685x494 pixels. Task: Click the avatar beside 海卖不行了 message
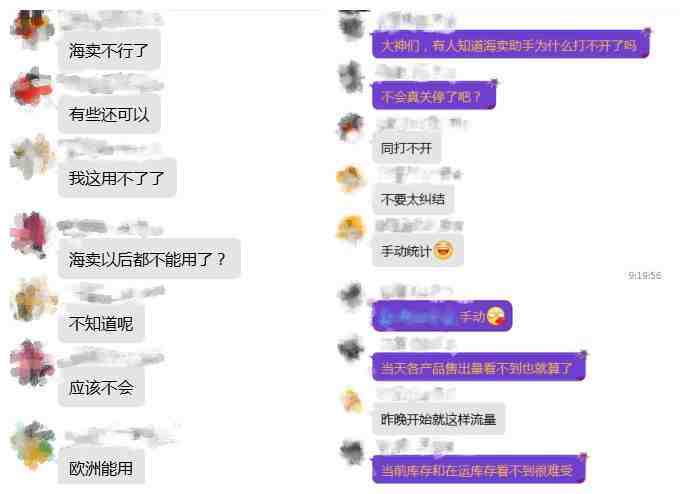click(x=31, y=28)
